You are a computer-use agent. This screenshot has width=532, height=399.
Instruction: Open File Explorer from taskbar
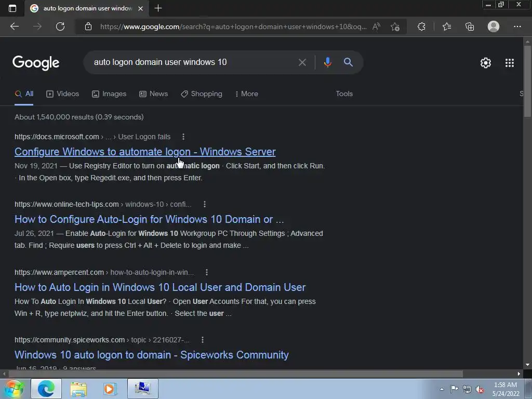click(x=78, y=389)
